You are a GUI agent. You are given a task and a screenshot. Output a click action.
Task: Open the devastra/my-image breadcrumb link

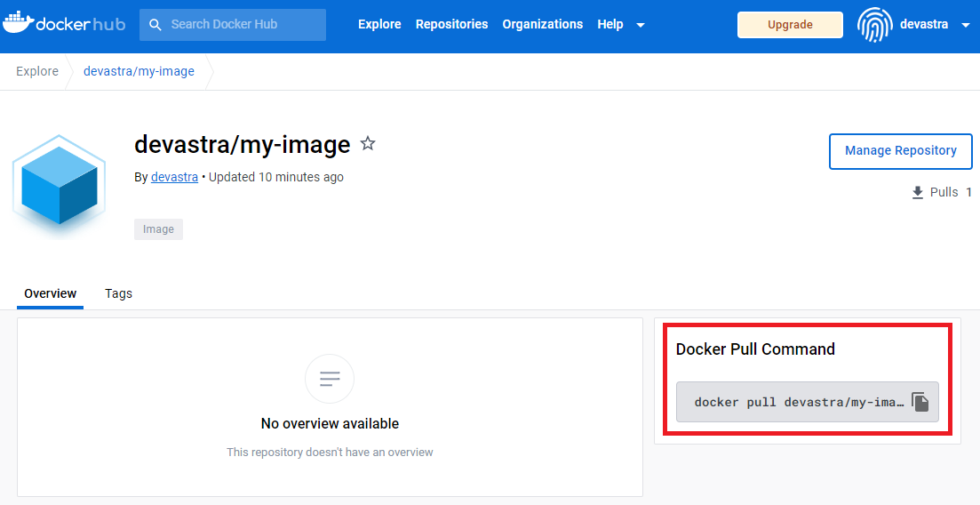coord(139,71)
